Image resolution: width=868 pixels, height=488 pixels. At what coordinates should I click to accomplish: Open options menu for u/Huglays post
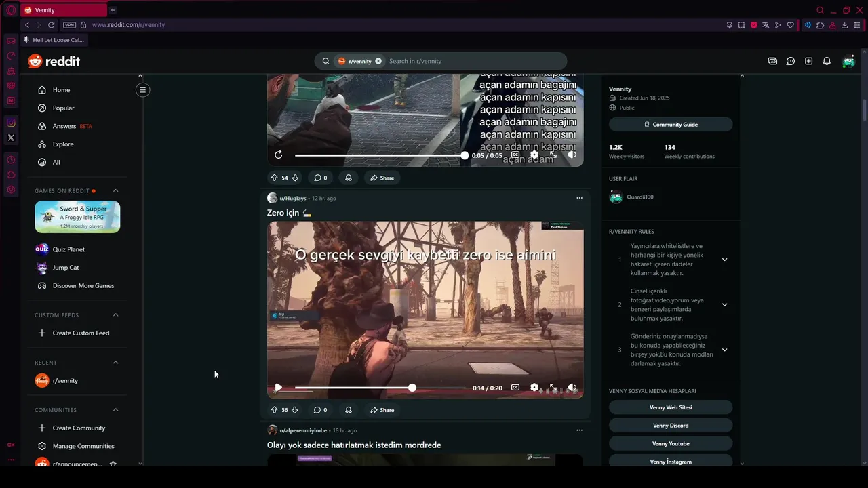pyautogui.click(x=579, y=198)
